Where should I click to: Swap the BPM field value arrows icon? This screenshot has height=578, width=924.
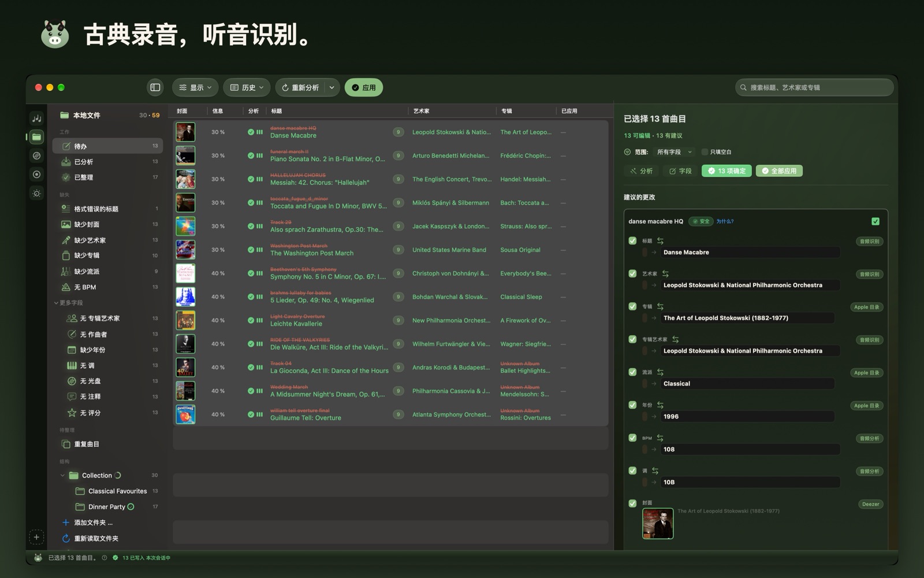[660, 438]
